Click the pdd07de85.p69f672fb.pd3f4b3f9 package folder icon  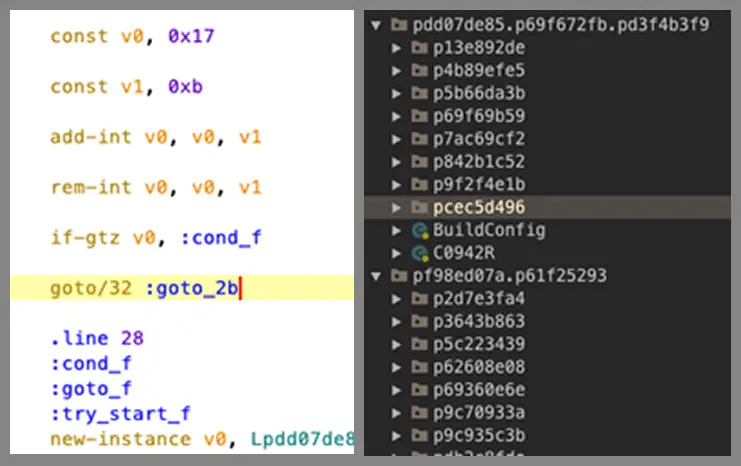[x=399, y=24]
